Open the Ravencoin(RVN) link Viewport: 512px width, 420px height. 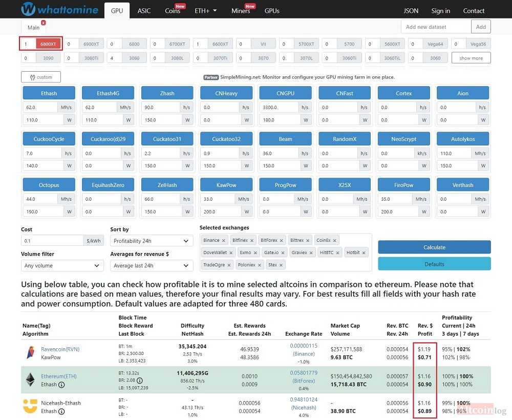tap(60, 349)
